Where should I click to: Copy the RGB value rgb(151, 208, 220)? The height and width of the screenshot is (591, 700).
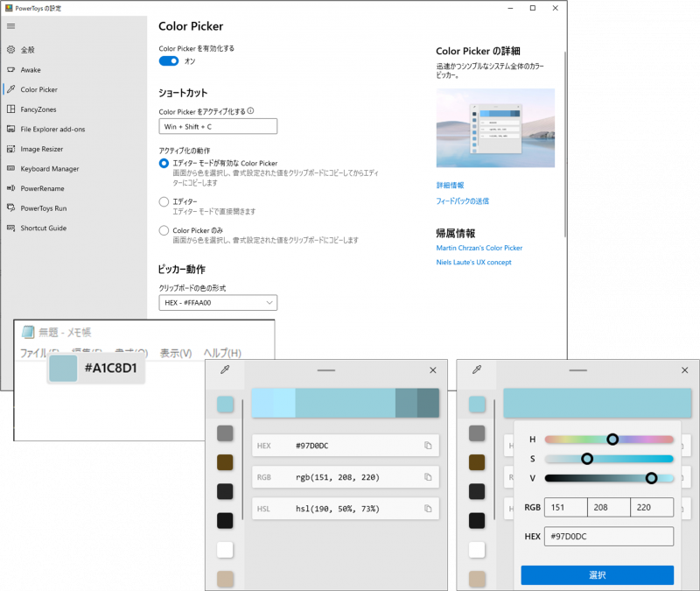428,477
